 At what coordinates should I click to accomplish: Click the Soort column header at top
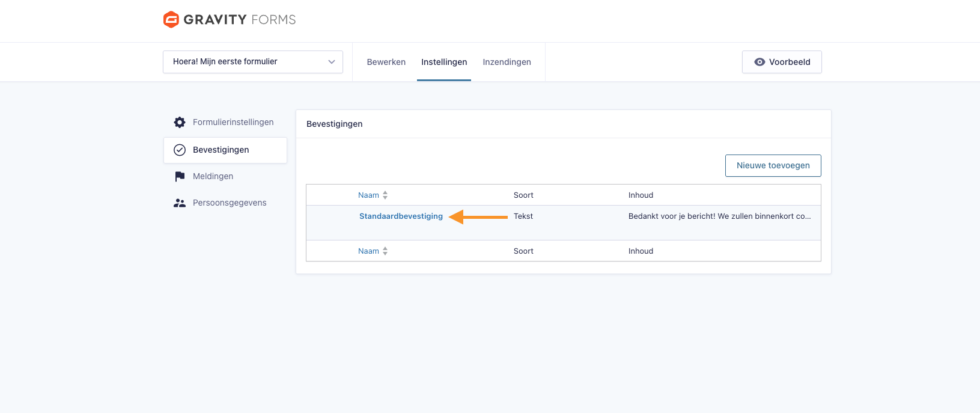523,195
